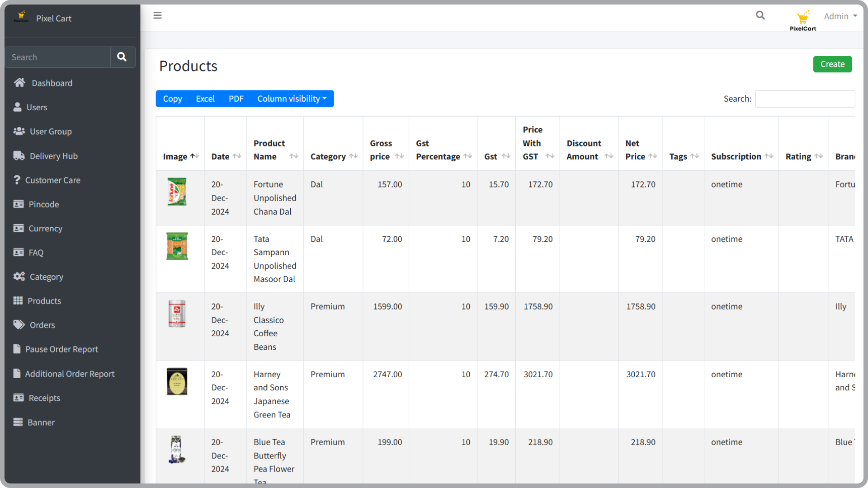Screen dimensions: 868x488
Task: Click the sidebar search magnifier button
Action: [122, 57]
